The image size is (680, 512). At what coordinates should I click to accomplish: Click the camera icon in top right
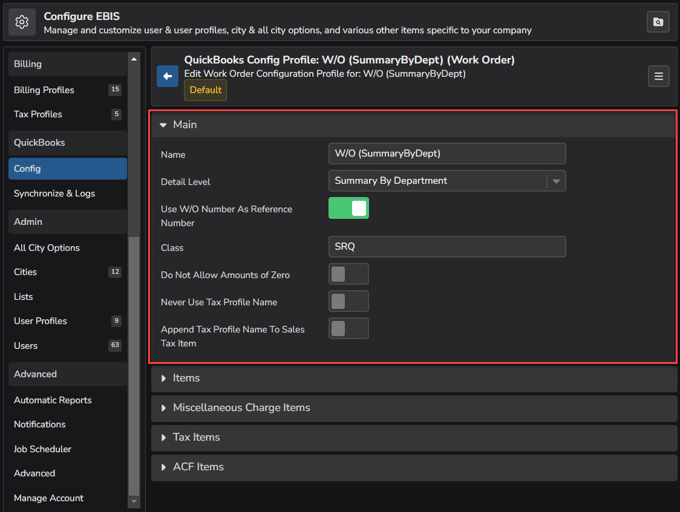point(658,22)
